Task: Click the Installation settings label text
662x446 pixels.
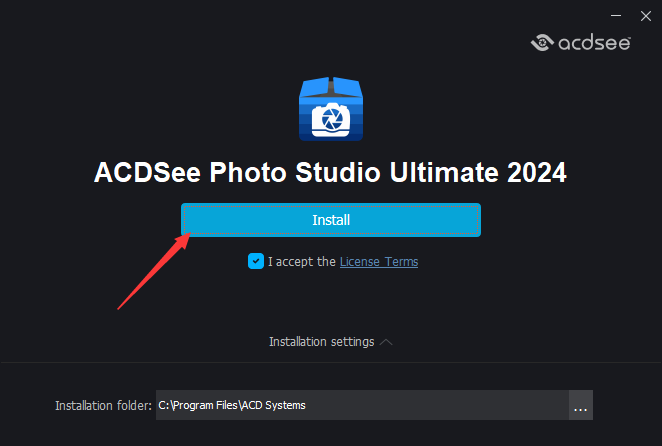Action: [321, 342]
